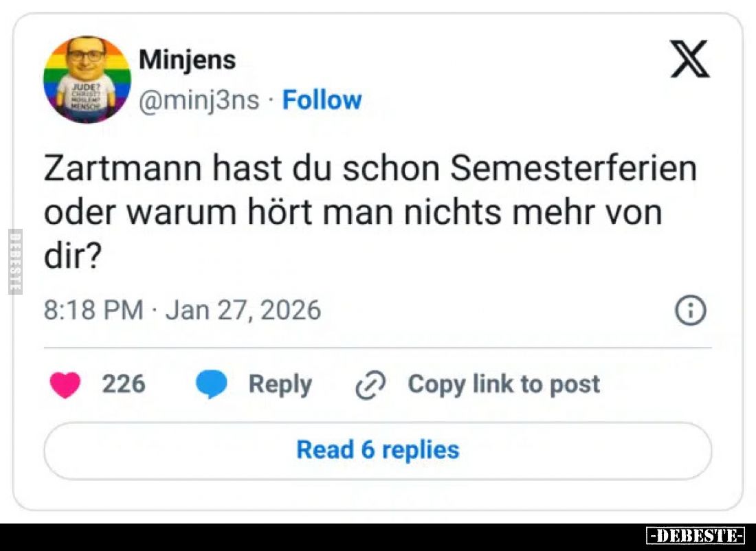
Task: Select the like counter showing 226
Action: (x=124, y=385)
